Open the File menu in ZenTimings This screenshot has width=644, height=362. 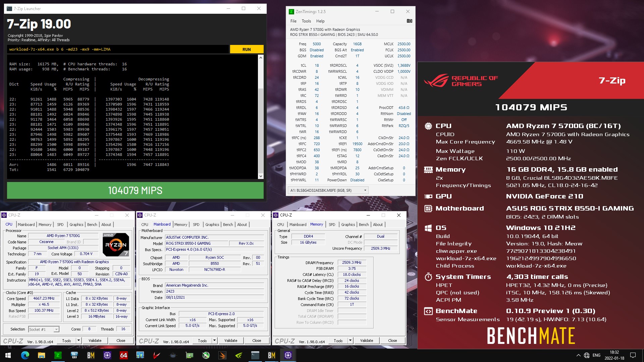point(293,21)
